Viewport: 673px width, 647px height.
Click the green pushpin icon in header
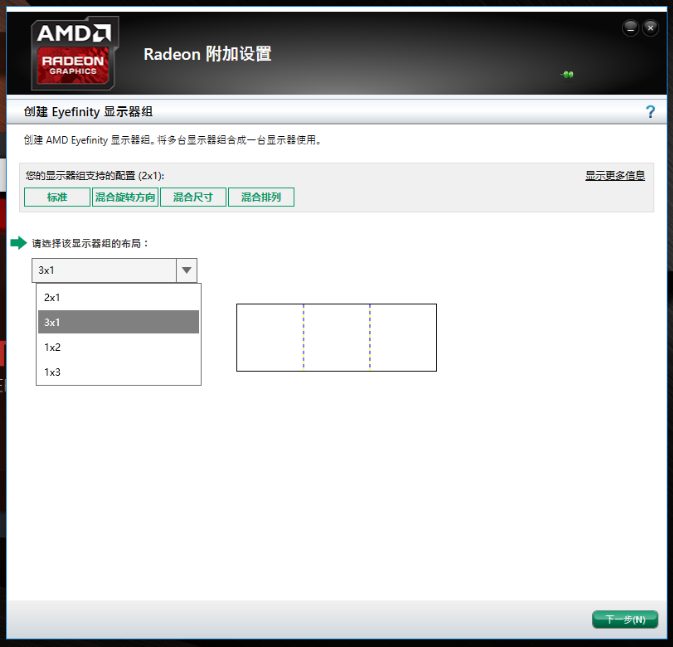point(567,74)
